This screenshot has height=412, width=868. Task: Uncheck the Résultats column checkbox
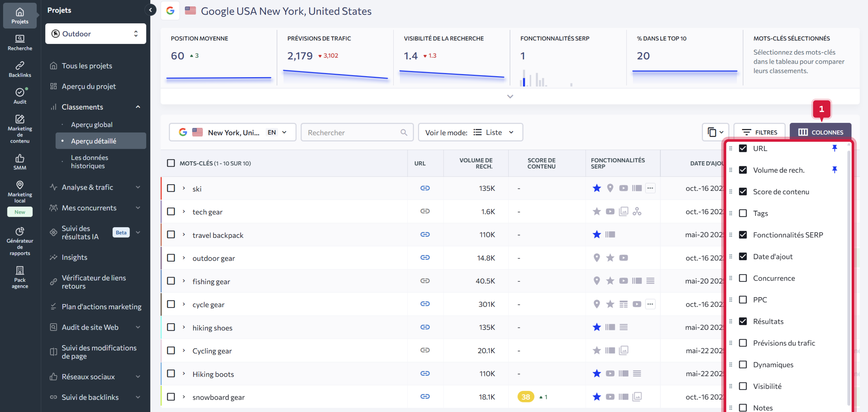(743, 321)
